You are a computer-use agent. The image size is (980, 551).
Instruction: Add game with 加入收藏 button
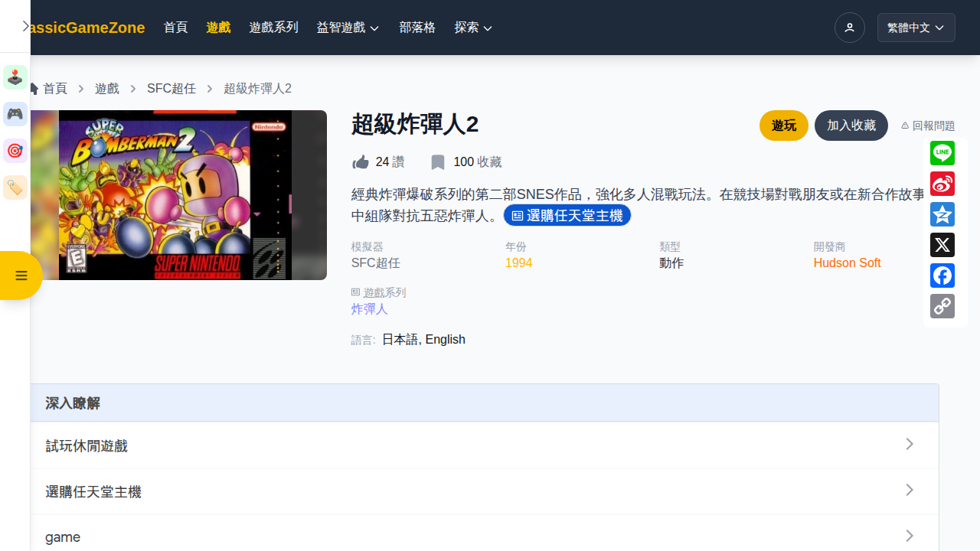(x=851, y=126)
